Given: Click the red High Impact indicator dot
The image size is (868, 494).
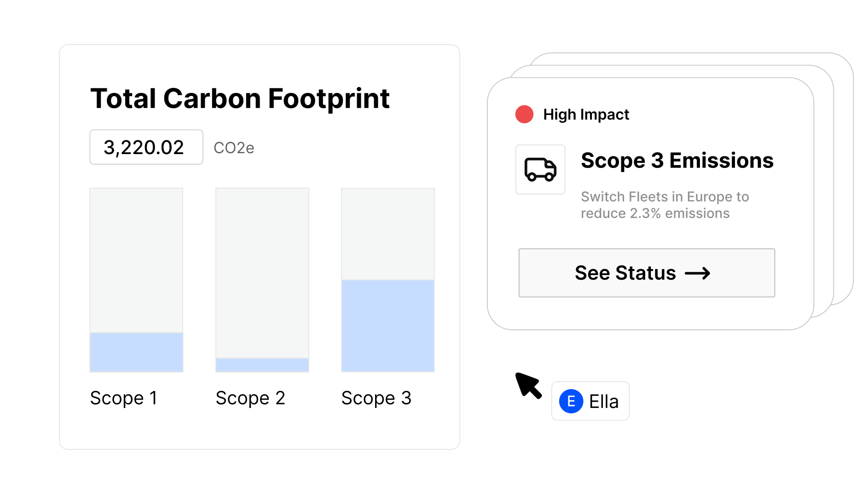Looking at the screenshot, I should point(524,114).
